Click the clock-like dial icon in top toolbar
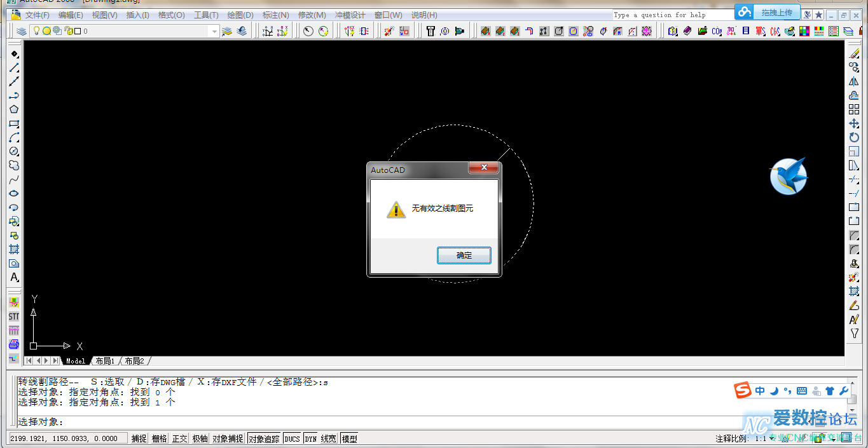This screenshot has width=868, height=448. (308, 31)
